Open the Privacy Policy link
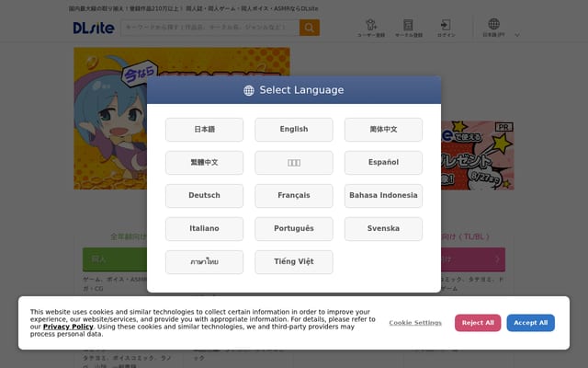The width and height of the screenshot is (588, 368). (68, 327)
